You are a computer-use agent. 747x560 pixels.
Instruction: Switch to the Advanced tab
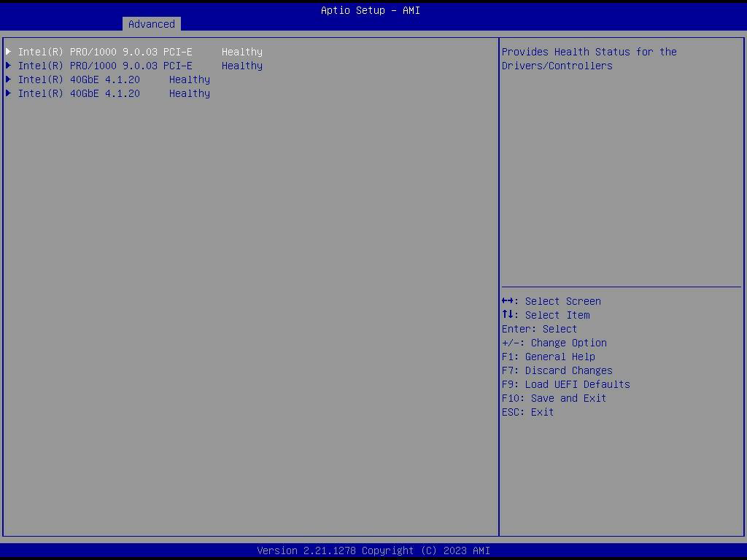(x=151, y=24)
